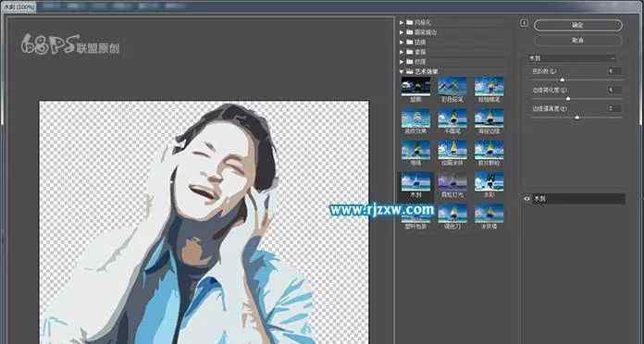Viewport: 644px width, 344px height.
Task: Select the 壁画 (Fresco) filter thumbnail
Action: pyautogui.click(x=415, y=86)
